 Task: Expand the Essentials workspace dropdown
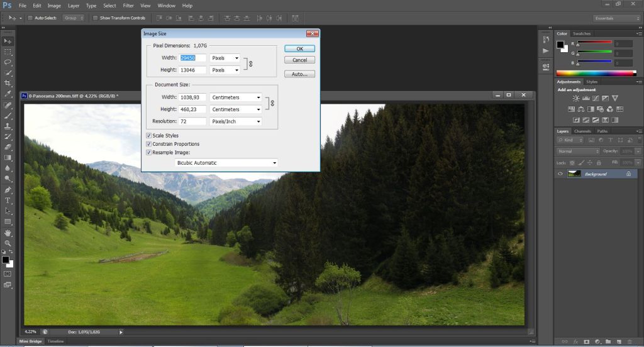coord(616,18)
